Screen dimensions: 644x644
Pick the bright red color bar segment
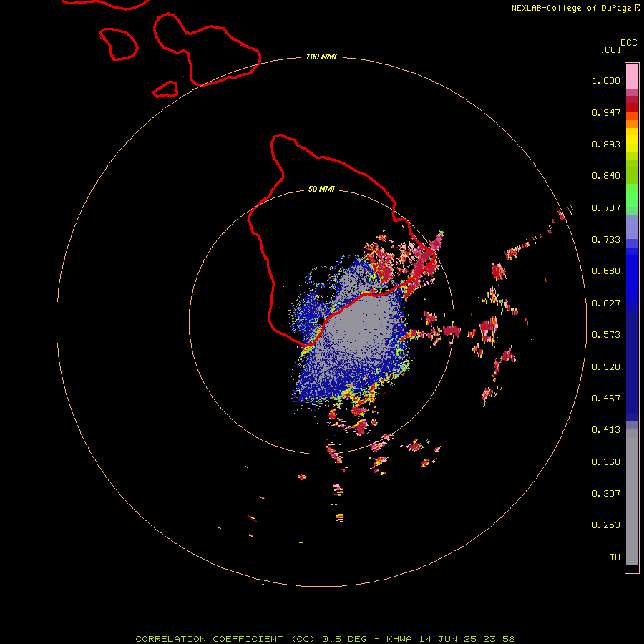(632, 107)
